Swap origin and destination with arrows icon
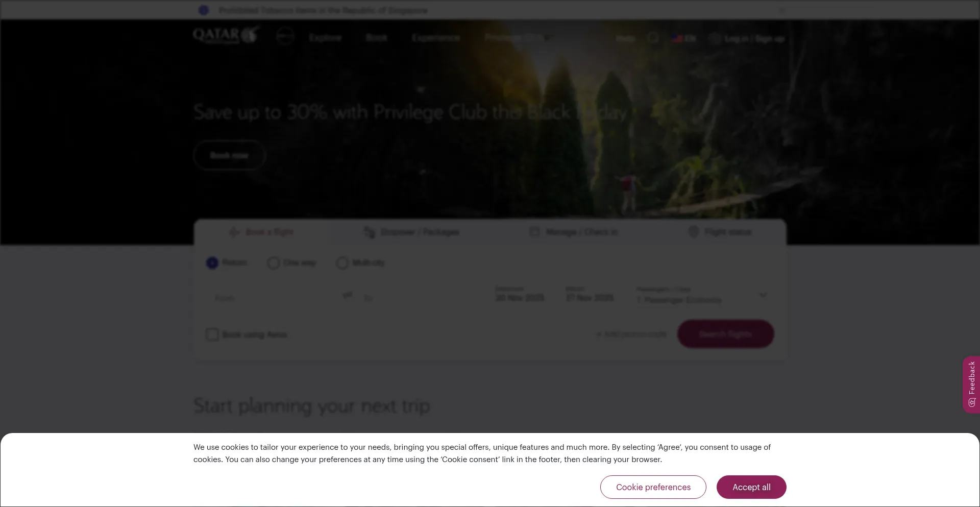The image size is (980, 507). click(x=347, y=295)
